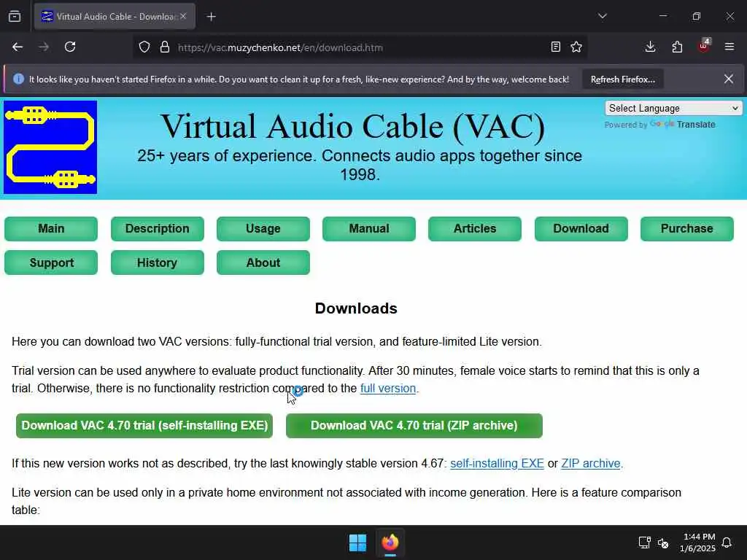Open the Articles page
Image resolution: width=747 pixels, height=560 pixels.
pyautogui.click(x=474, y=228)
